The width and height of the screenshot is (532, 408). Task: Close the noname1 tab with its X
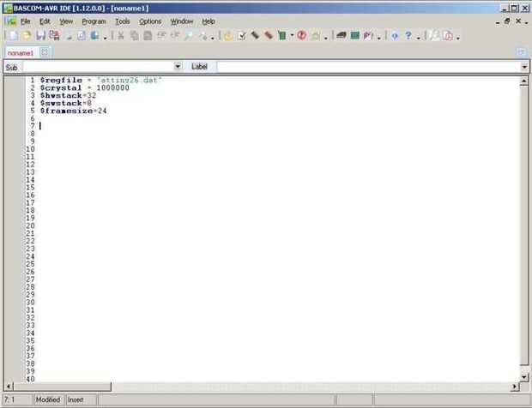coord(45,52)
